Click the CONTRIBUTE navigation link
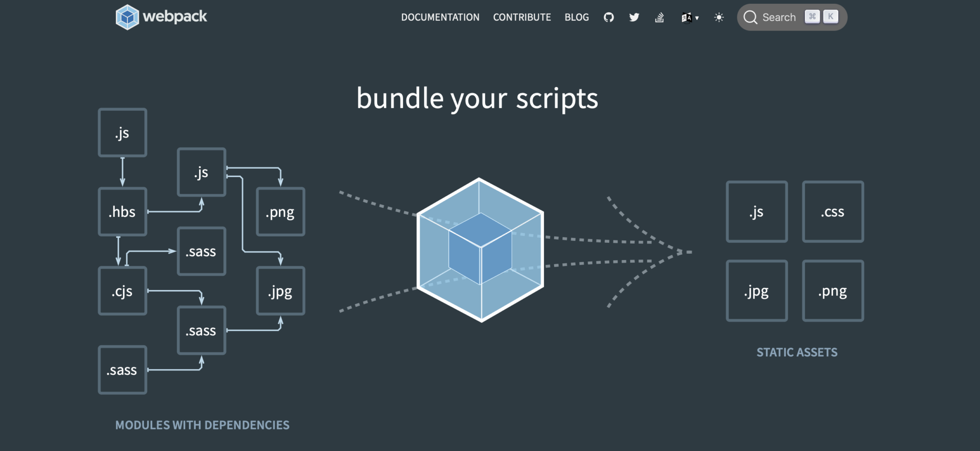Screen dimensions: 980x451 pos(522,17)
